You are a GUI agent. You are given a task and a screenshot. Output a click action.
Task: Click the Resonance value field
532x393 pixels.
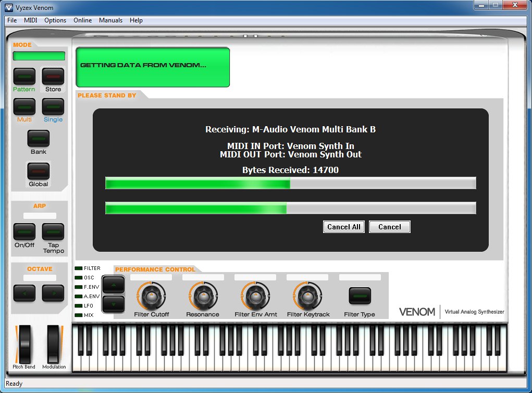203,278
